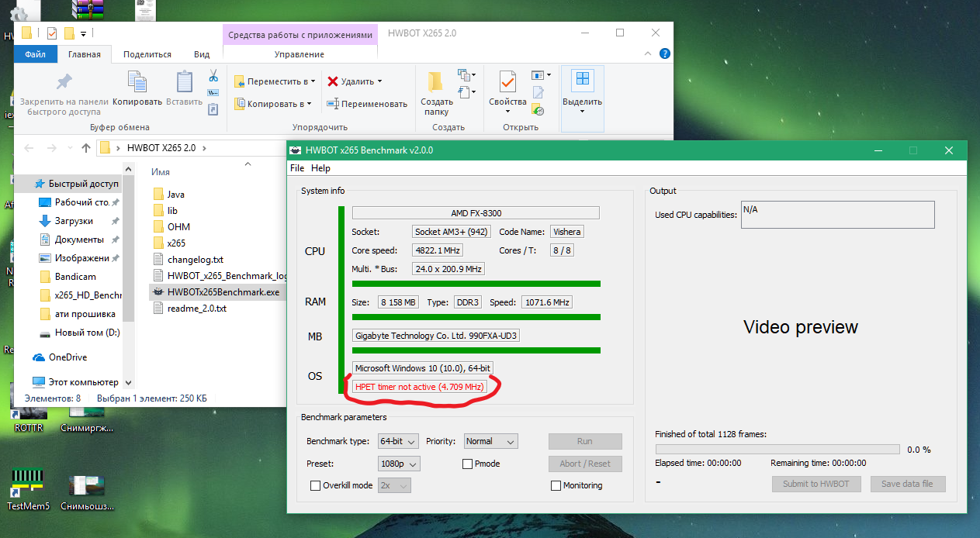Open Preset 1080p dropdown

(x=398, y=464)
